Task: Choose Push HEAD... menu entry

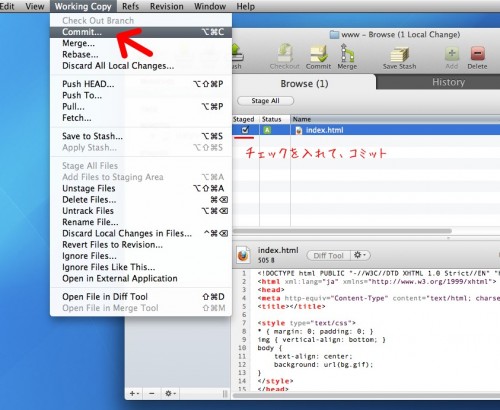Action: [141, 84]
